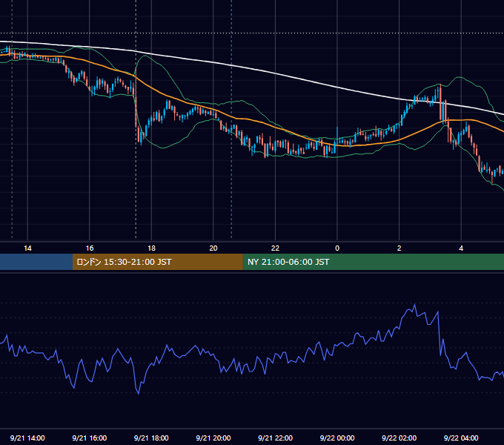Click the "14" hour label on price chart axis
504x445 pixels.
(x=27, y=248)
